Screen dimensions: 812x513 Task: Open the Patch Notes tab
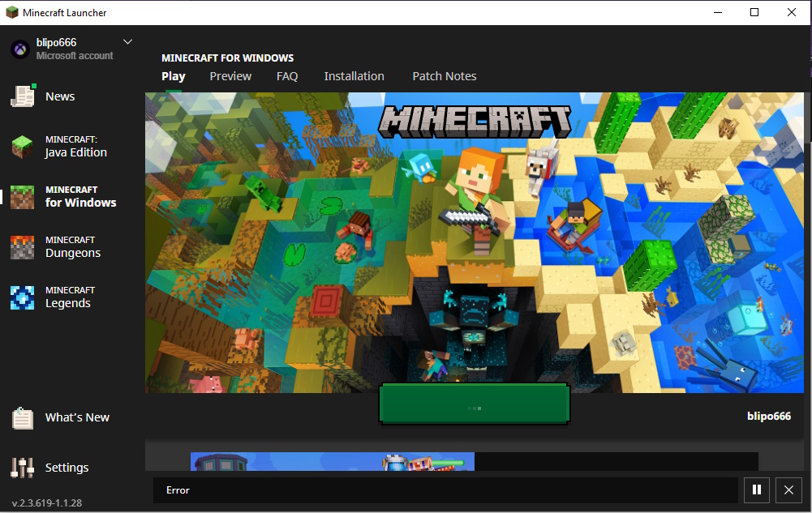(445, 76)
